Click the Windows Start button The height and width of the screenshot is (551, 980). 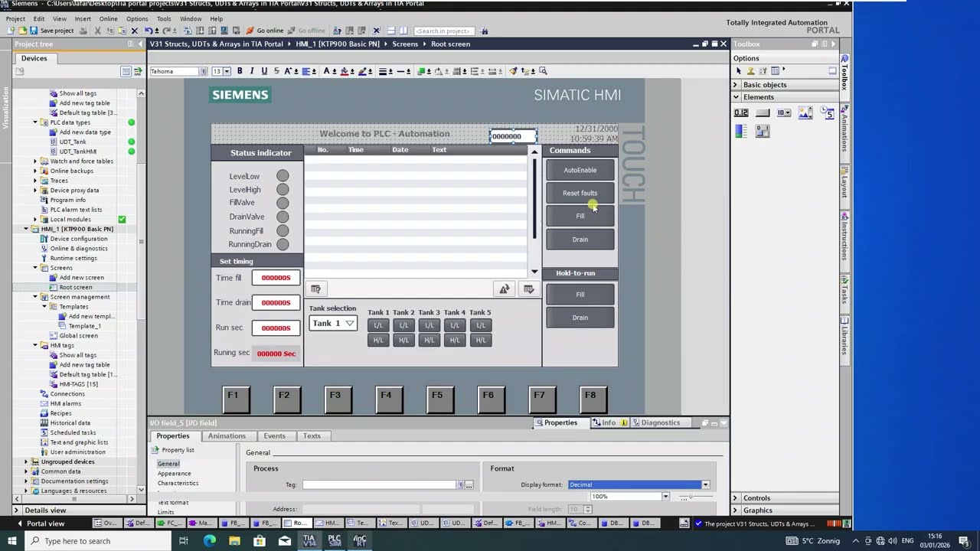coord(12,541)
